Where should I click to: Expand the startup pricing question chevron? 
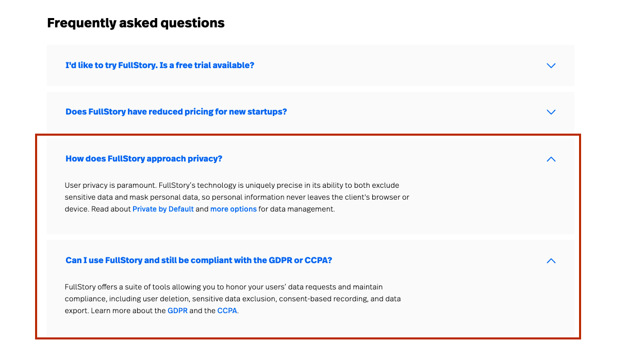(x=551, y=112)
